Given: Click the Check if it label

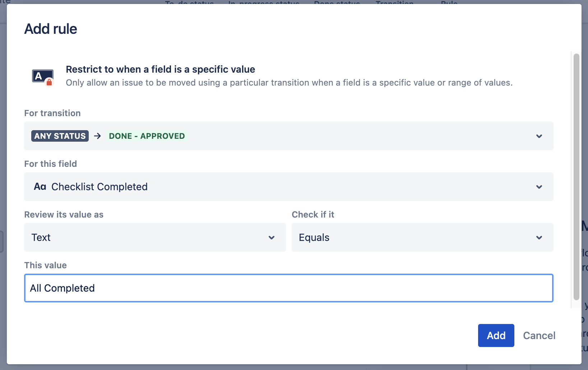Looking at the screenshot, I should [313, 215].
